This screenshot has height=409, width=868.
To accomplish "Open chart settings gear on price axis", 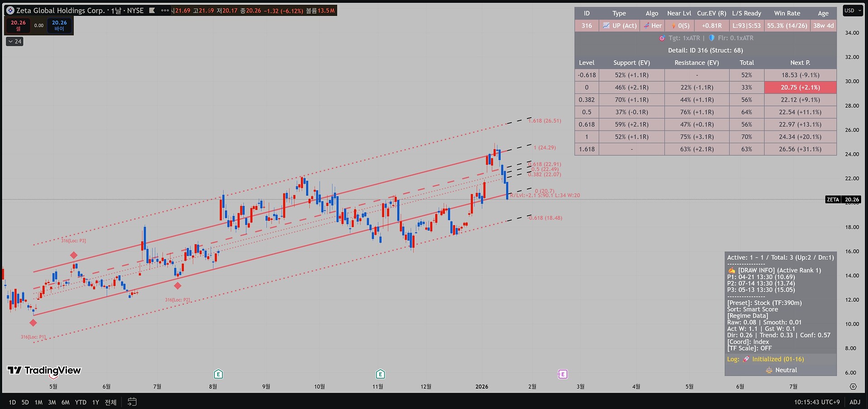I will tap(853, 386).
